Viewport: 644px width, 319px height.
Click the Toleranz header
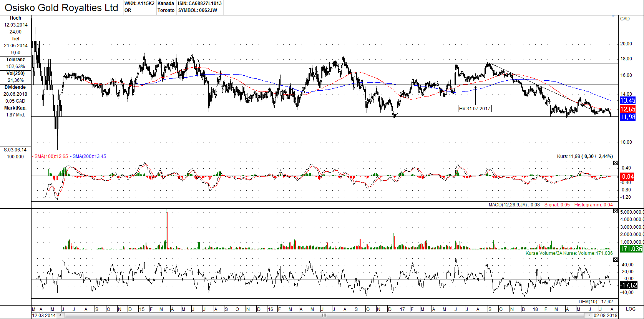pos(15,60)
